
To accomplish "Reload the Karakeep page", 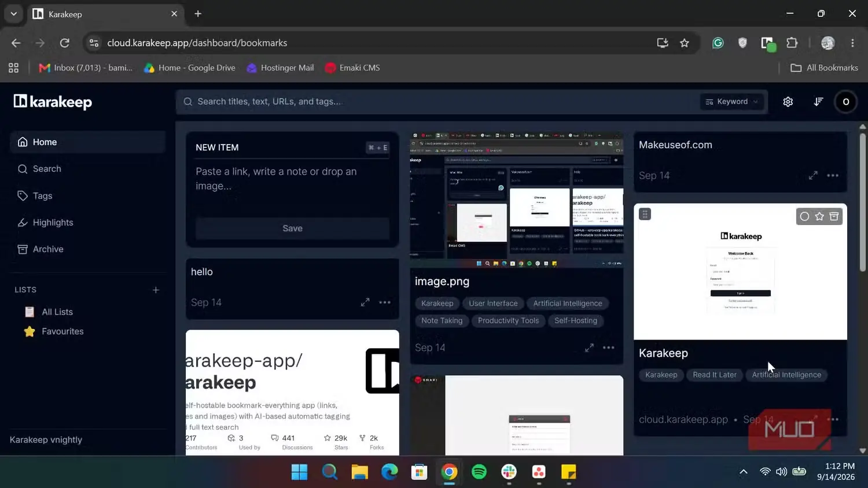I will coord(65,43).
